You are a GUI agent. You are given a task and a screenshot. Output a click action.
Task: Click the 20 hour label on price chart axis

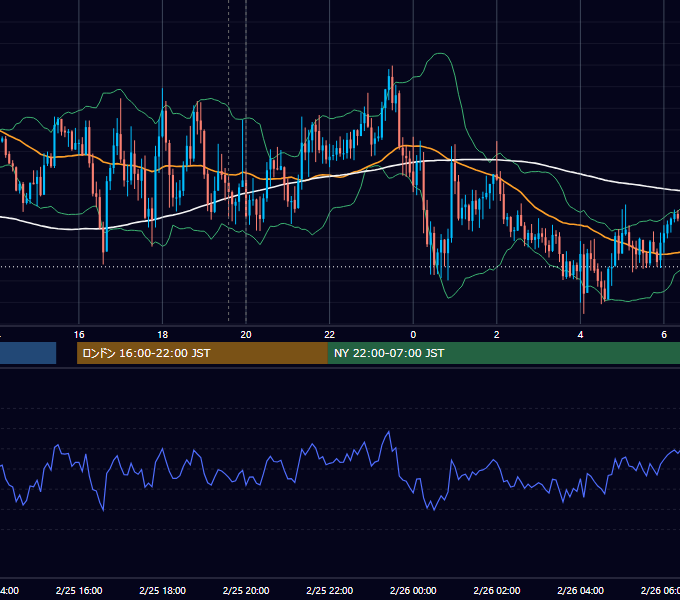[x=246, y=335]
